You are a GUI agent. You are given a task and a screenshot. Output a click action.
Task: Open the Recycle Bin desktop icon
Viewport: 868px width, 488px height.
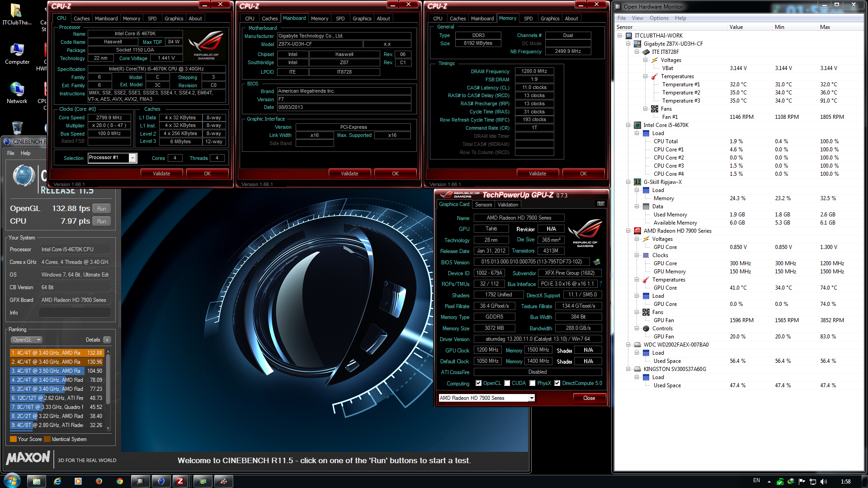(17, 128)
